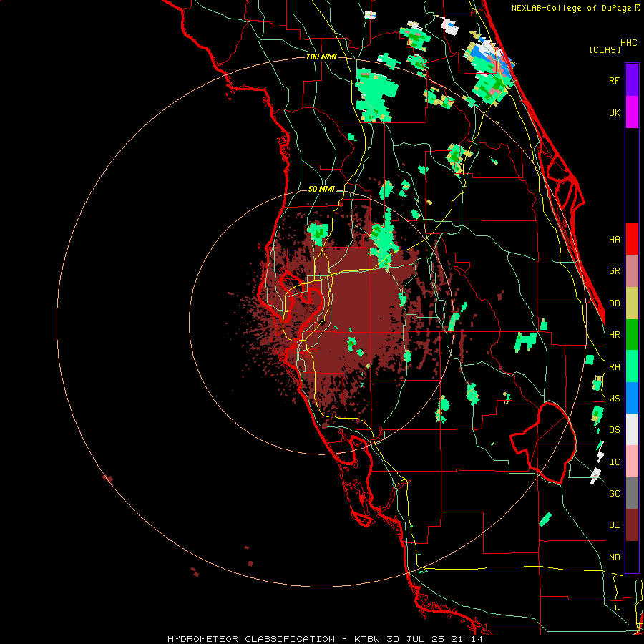
Task: Click the UK magenta legend swatch
Action: point(632,112)
